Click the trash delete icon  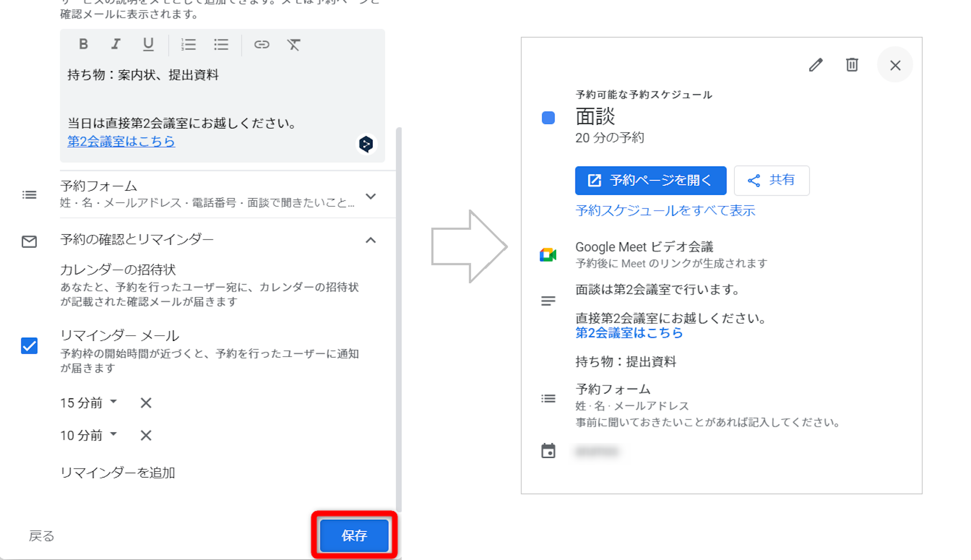(852, 65)
